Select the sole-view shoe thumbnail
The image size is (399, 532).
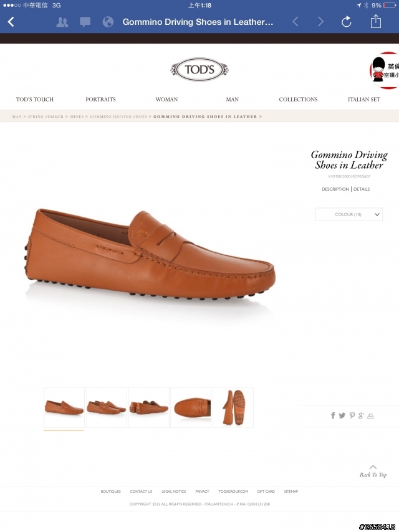tap(233, 407)
